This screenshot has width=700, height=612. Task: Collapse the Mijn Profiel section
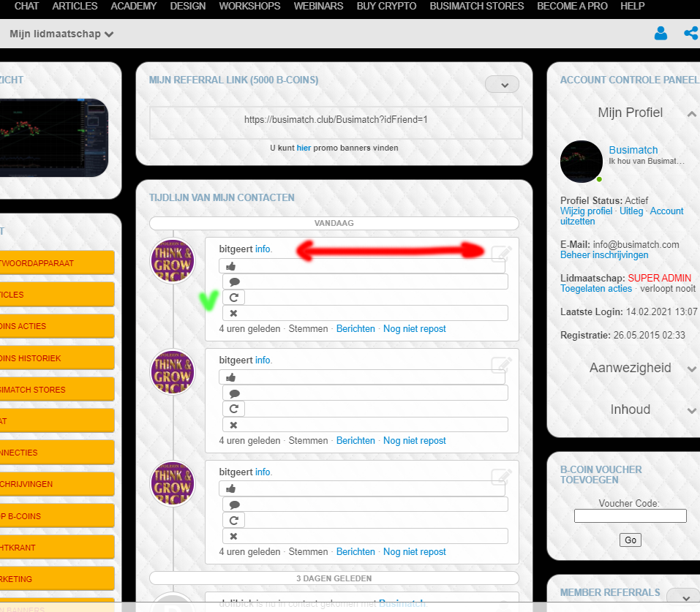tap(691, 113)
